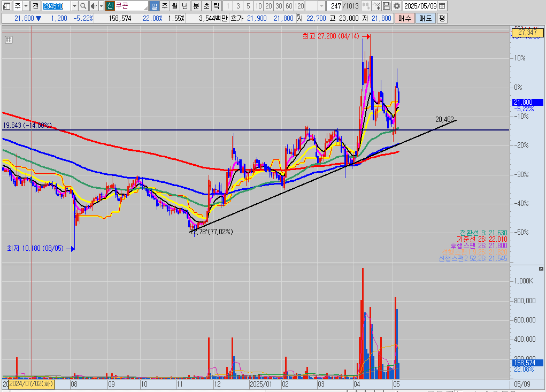Select monthly 월 chart period

tap(175, 6)
